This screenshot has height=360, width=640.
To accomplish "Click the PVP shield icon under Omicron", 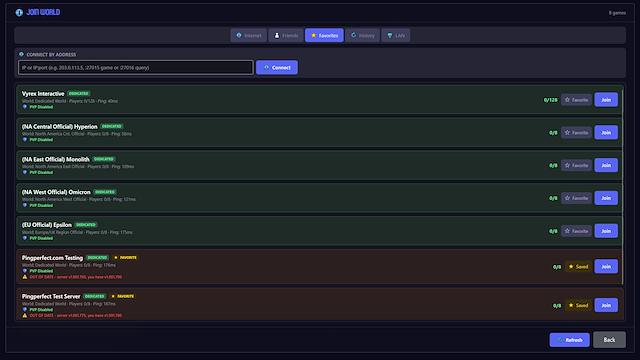I will (x=25, y=205).
